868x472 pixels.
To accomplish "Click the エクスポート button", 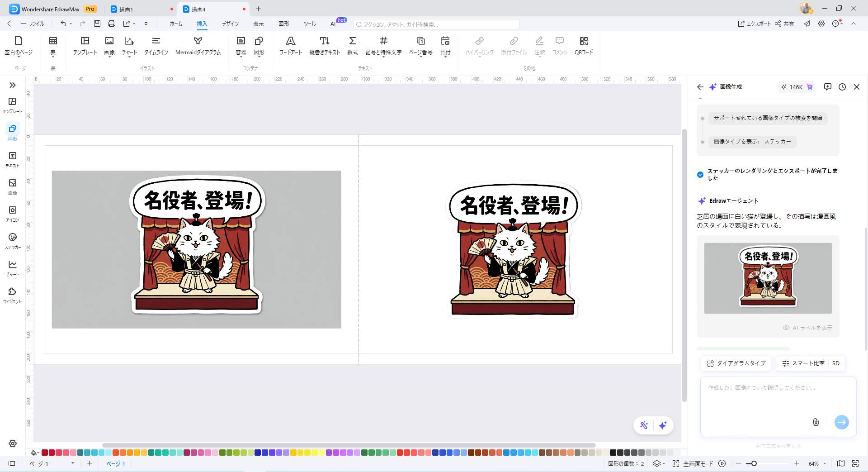I will click(754, 24).
